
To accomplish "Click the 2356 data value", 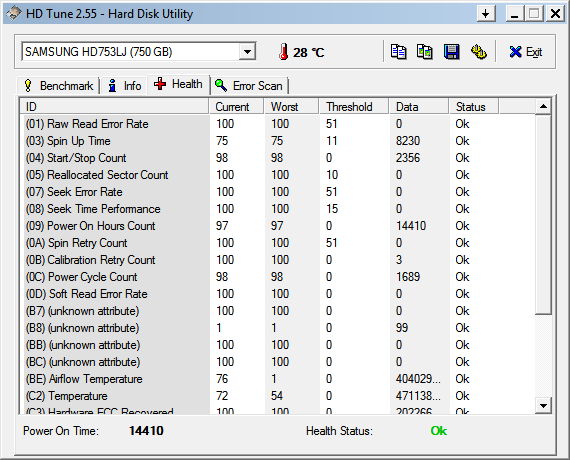I will click(408, 158).
